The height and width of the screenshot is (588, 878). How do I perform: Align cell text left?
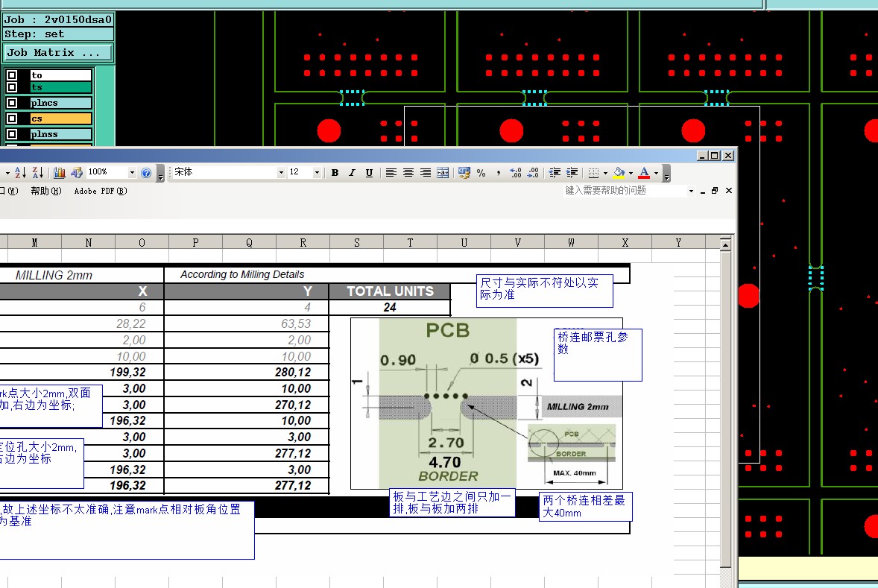(x=391, y=172)
